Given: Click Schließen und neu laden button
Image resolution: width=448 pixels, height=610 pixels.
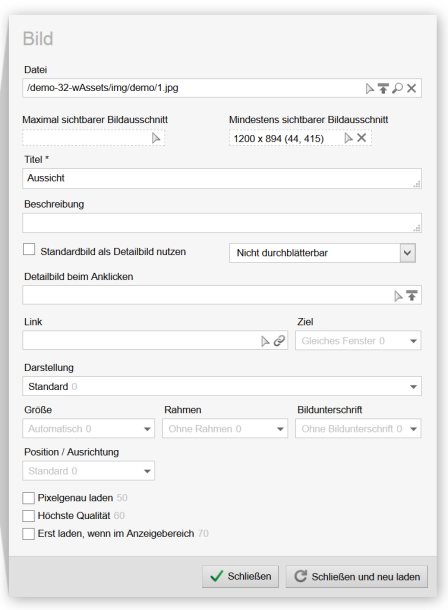Looking at the screenshot, I should [357, 577].
